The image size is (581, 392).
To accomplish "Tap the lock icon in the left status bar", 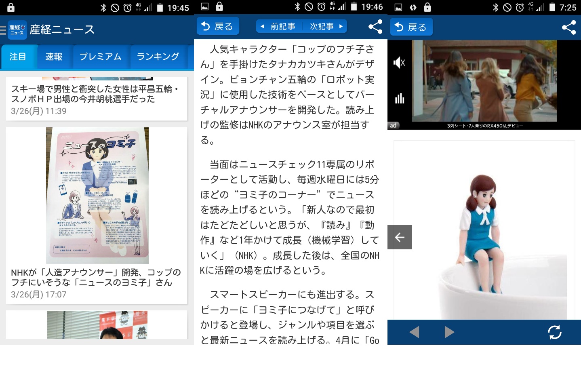I will point(11,7).
